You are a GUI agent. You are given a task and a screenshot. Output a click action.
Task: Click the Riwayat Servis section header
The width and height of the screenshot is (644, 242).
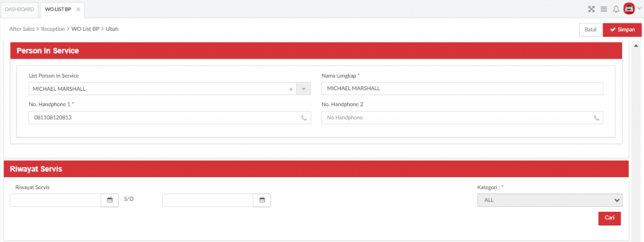pos(316,169)
